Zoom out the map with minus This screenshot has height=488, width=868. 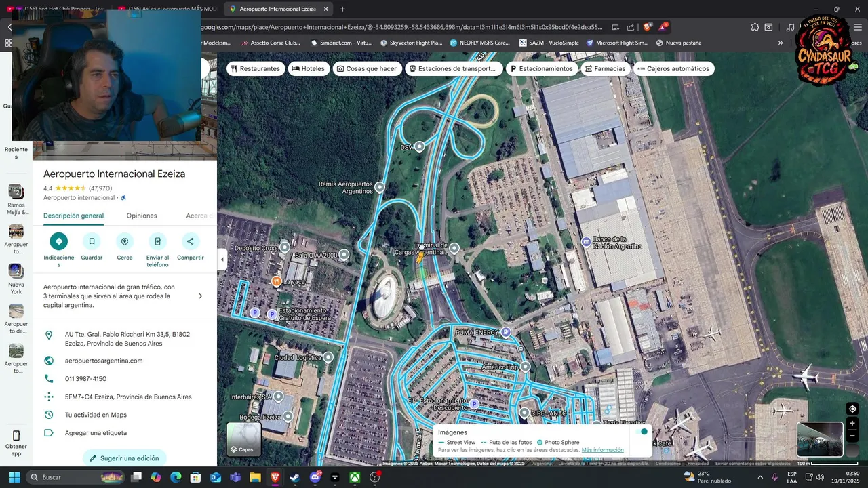pos(852,436)
